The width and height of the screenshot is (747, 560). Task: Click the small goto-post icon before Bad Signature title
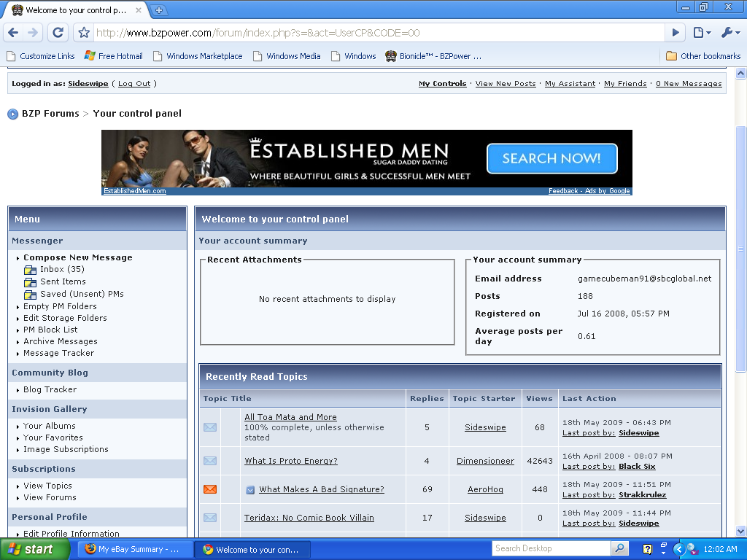point(250,490)
